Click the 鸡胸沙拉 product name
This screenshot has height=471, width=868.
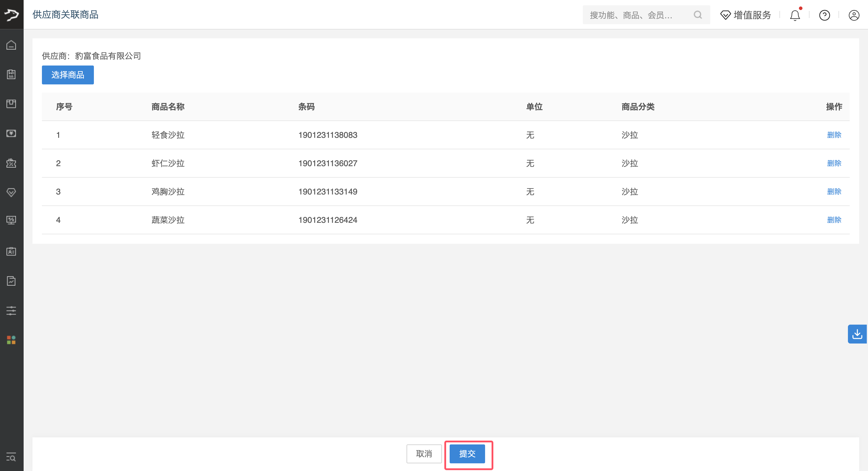168,191
